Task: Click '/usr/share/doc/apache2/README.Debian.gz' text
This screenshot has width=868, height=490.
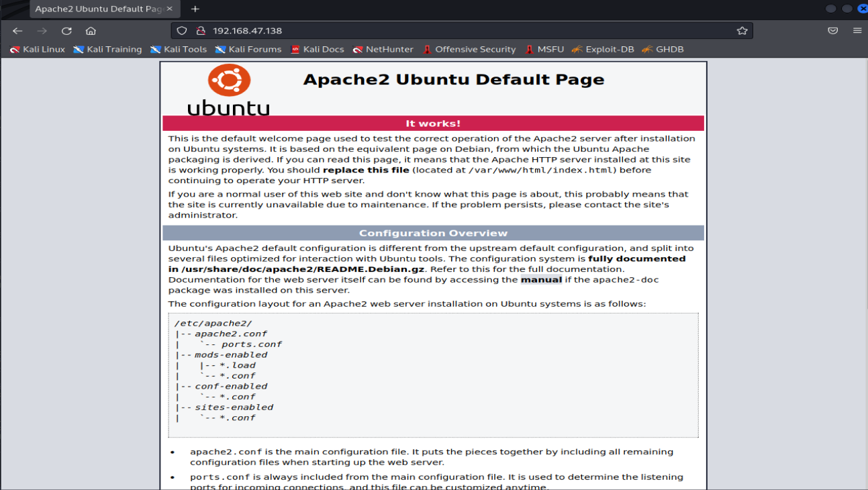Action: (302, 269)
